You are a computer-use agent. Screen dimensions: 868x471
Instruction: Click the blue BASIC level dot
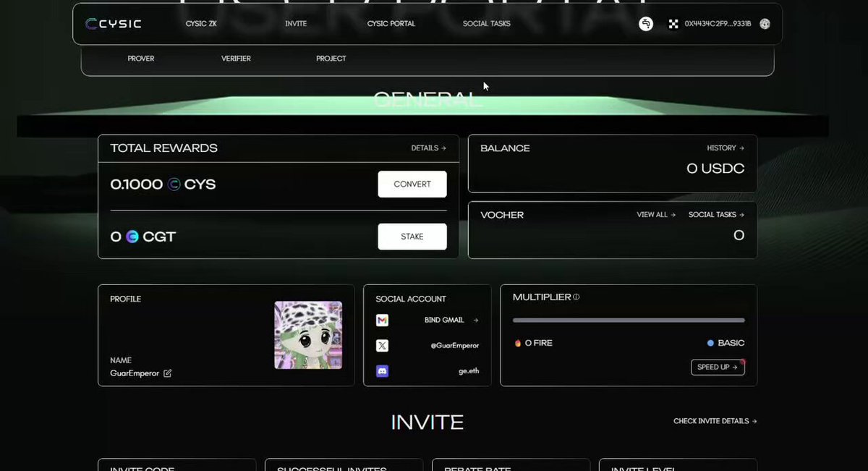pyautogui.click(x=710, y=343)
